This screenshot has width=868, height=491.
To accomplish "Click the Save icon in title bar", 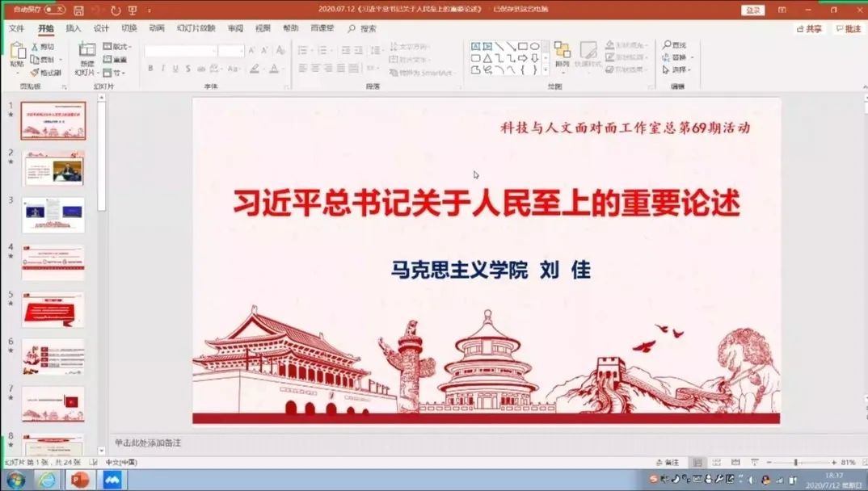I will (78, 10).
